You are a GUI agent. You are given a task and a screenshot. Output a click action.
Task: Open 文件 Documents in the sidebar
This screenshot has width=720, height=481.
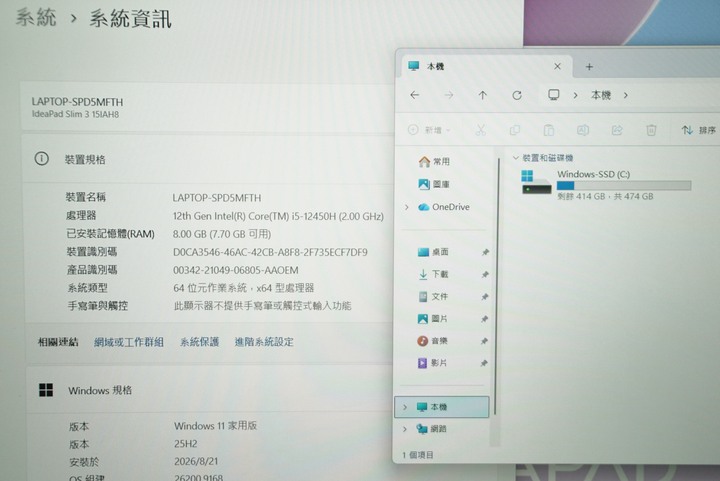[433, 296]
